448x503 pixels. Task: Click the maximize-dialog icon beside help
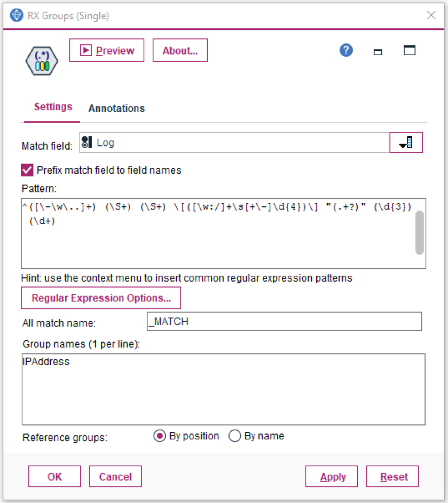(409, 50)
